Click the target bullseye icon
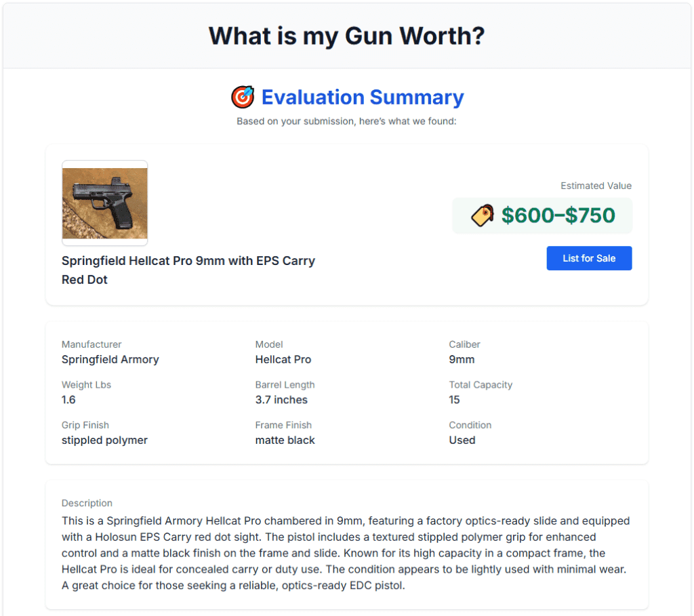This screenshot has width=694, height=616. point(243,98)
